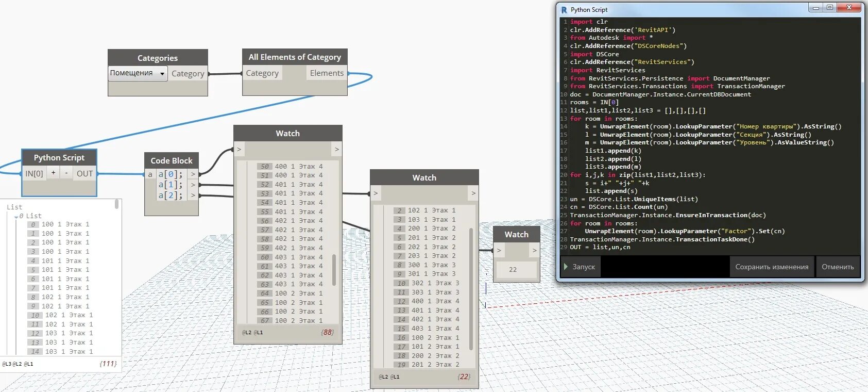Viewport: 868px width, 392px height.
Task: Click the output arrow of the 22-item Watch node
Action: pyautogui.click(x=473, y=193)
